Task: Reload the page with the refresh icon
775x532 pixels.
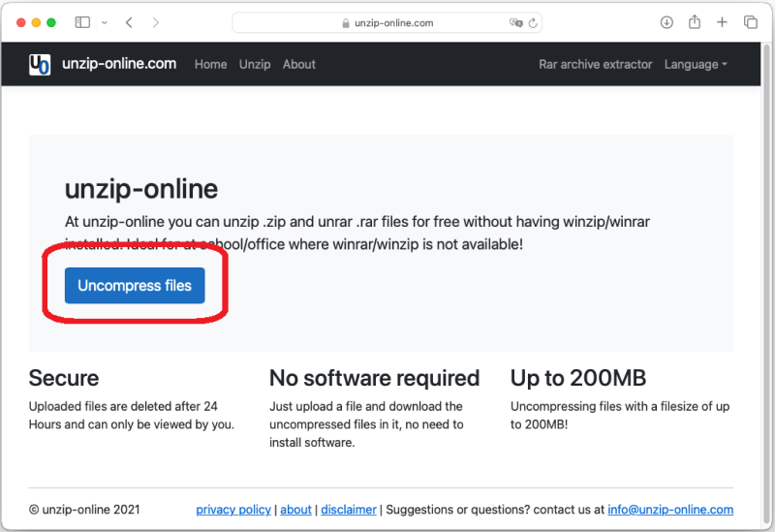Action: coord(533,22)
